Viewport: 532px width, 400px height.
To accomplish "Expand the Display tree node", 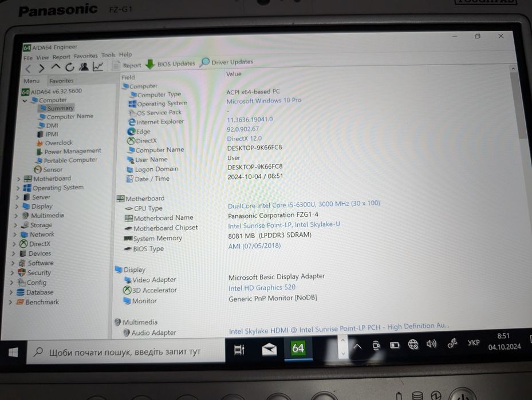I will (17, 207).
